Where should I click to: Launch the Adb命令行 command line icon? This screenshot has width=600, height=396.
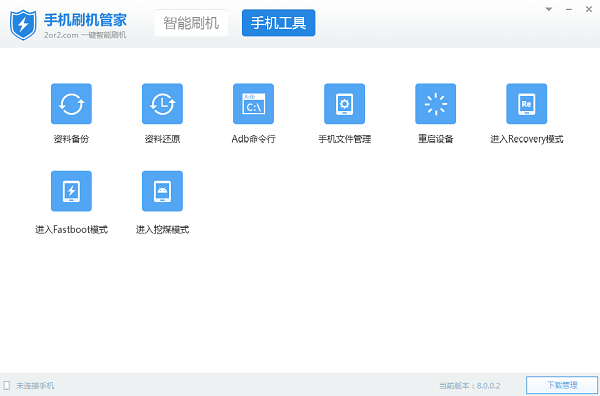pos(253,104)
